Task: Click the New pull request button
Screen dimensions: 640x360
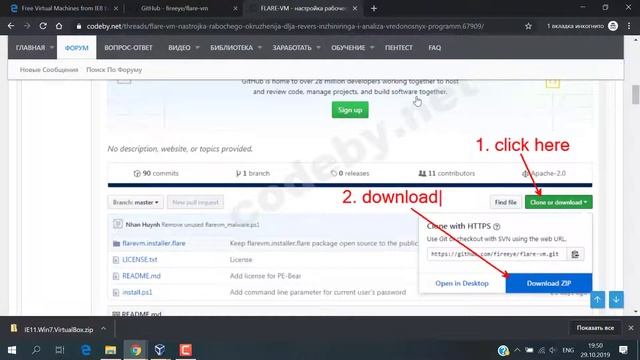Action: pyautogui.click(x=195, y=202)
